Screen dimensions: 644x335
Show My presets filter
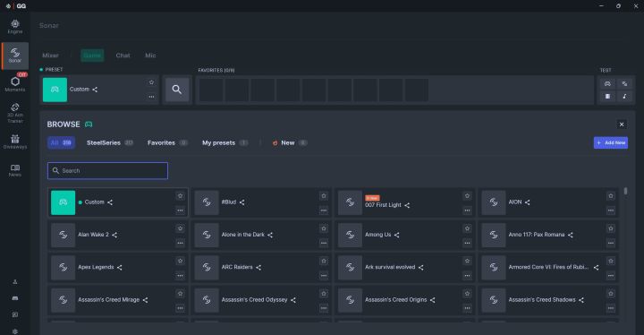point(225,142)
